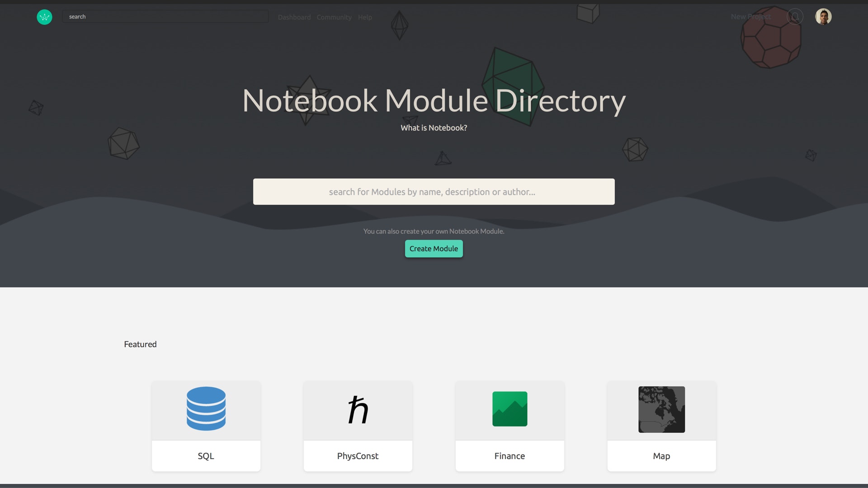Open the SQL module title
868x488 pixels.
click(206, 456)
